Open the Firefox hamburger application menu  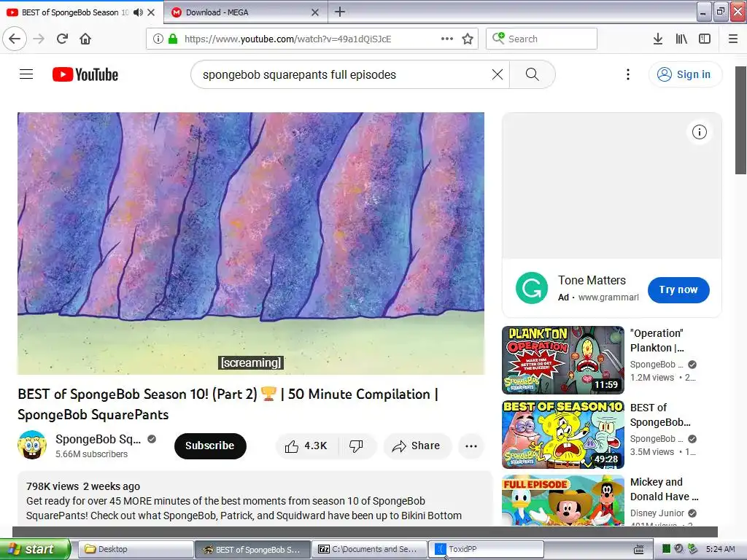point(733,39)
